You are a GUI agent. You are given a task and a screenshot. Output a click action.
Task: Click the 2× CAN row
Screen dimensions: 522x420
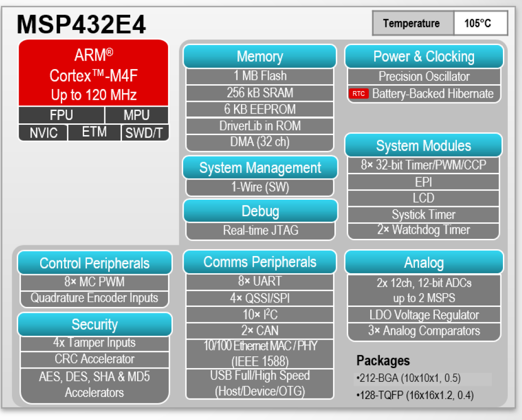260,331
